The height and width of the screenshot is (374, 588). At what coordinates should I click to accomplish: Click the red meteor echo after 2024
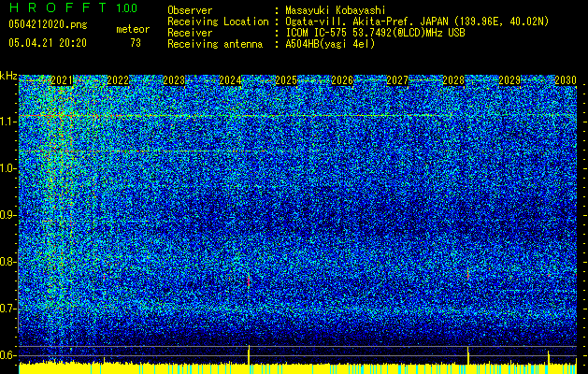249,281
